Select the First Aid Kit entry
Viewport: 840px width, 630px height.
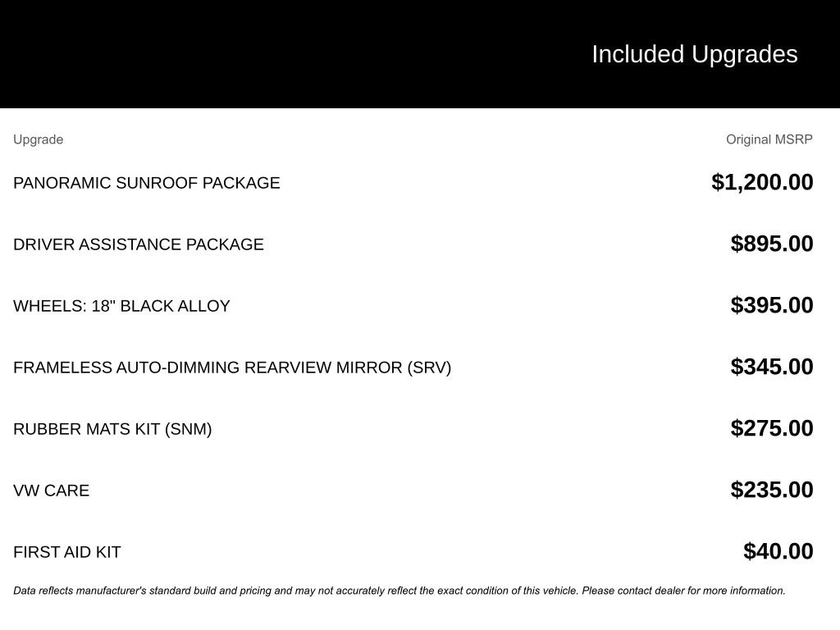[67, 552]
